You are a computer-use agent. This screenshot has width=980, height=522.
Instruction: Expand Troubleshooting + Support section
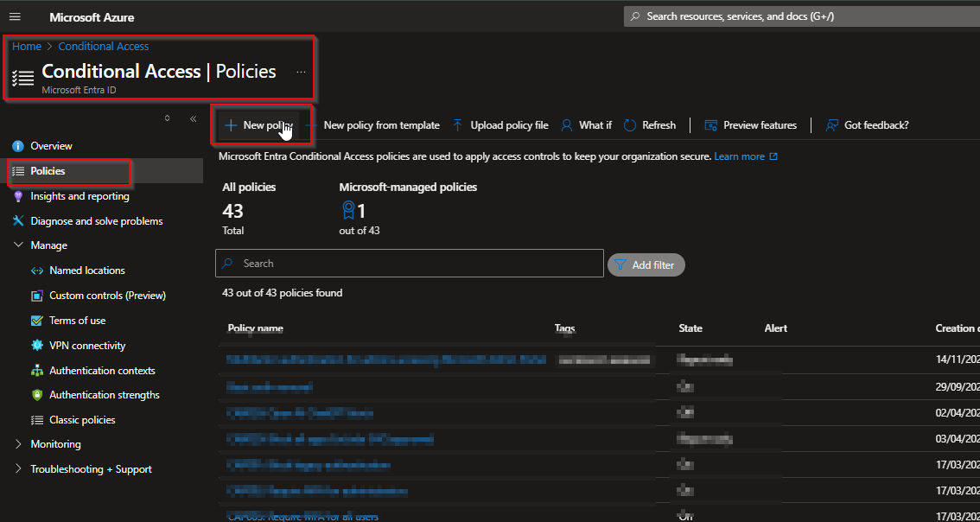coord(19,469)
